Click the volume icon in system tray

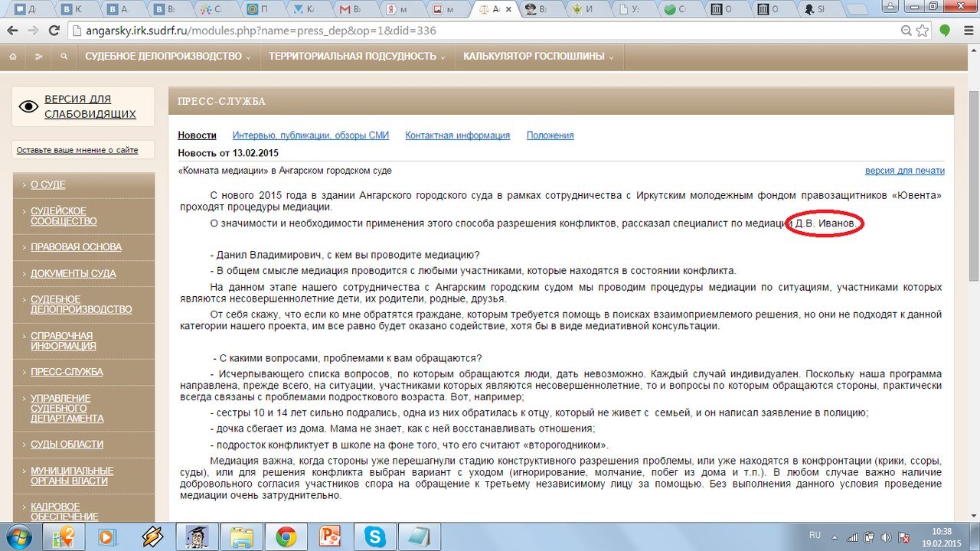pos(885,536)
